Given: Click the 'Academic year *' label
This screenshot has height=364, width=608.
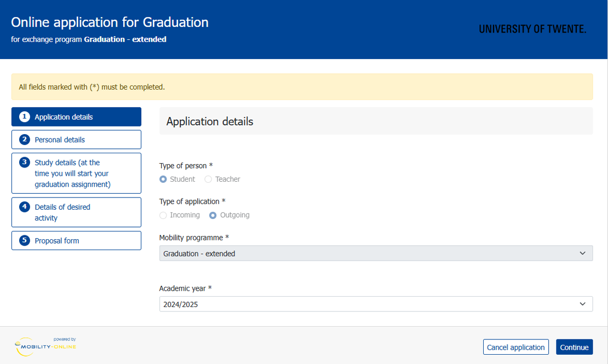Looking at the screenshot, I should coord(185,288).
